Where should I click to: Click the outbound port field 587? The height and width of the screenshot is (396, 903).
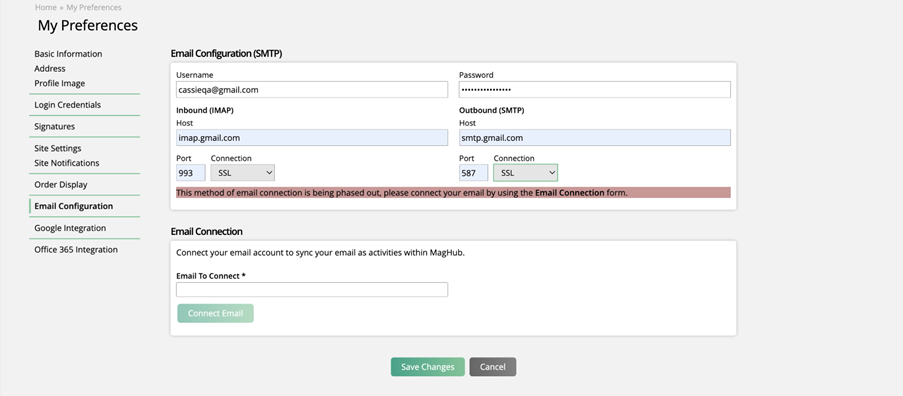coord(473,173)
